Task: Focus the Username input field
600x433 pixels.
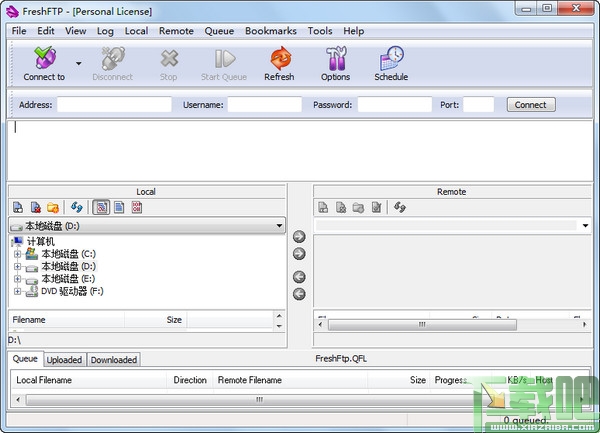Action: coord(265,104)
